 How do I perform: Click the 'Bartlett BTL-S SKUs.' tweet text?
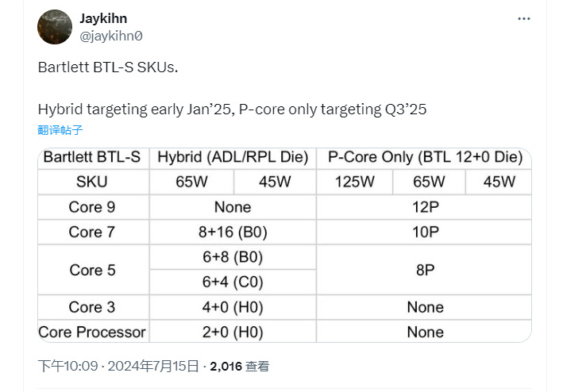click(108, 67)
